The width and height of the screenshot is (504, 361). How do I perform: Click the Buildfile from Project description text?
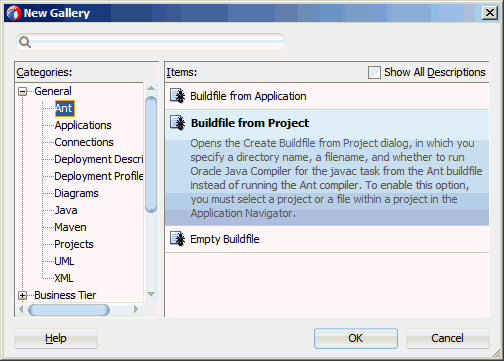click(x=336, y=178)
